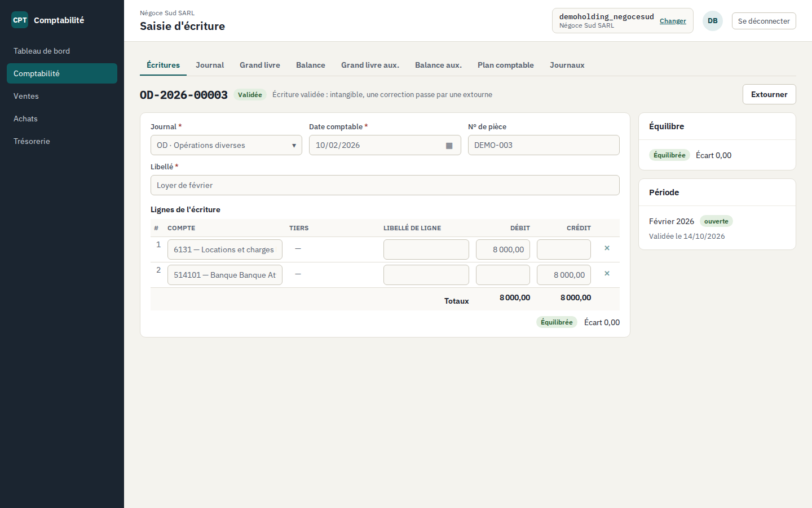Select the Écritures tab
The image size is (812, 508).
163,65
